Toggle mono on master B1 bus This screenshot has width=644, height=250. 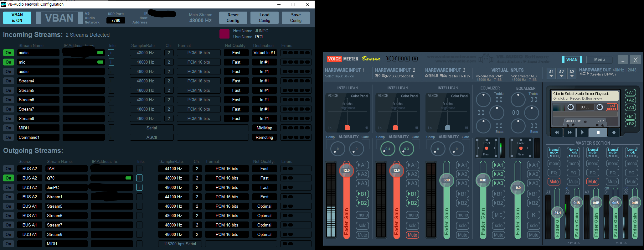[612, 164]
